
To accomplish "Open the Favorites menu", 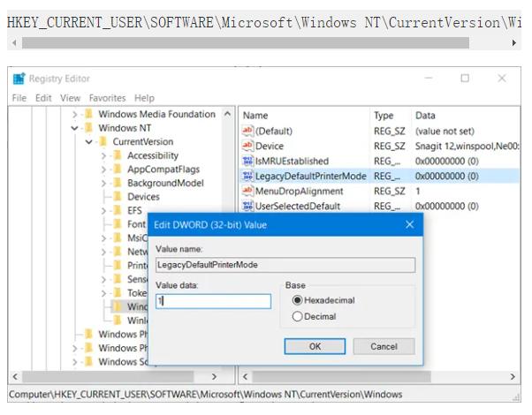I will point(107,98).
